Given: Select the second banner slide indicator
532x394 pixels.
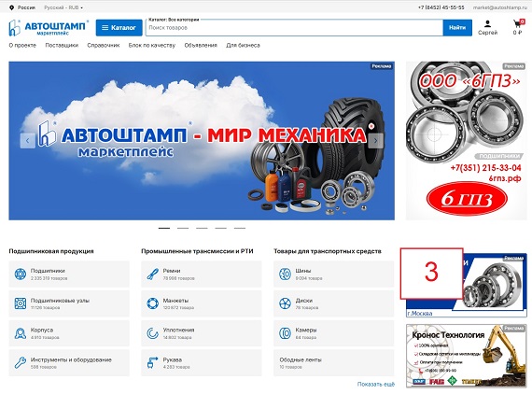Looking at the screenshot, I should coord(183,228).
